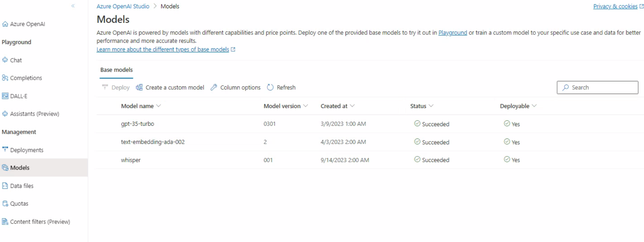Click the Data files icon
Viewport: 644px width, 242px height.
(x=5, y=186)
